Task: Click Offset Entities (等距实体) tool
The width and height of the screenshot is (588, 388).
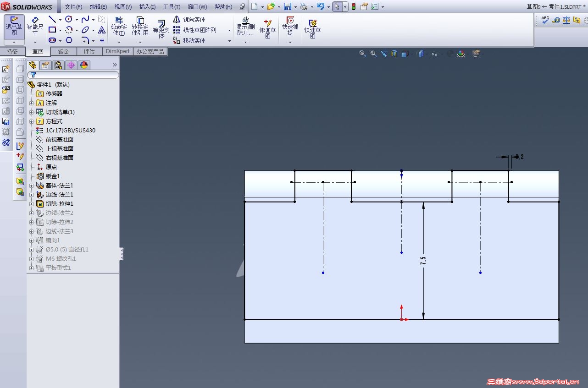Action: (161, 28)
